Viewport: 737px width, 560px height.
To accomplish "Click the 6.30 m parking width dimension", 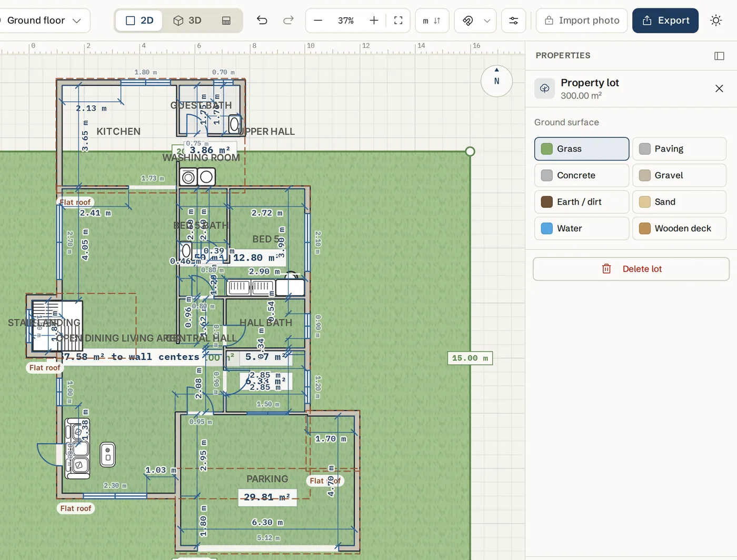I will pyautogui.click(x=267, y=523).
